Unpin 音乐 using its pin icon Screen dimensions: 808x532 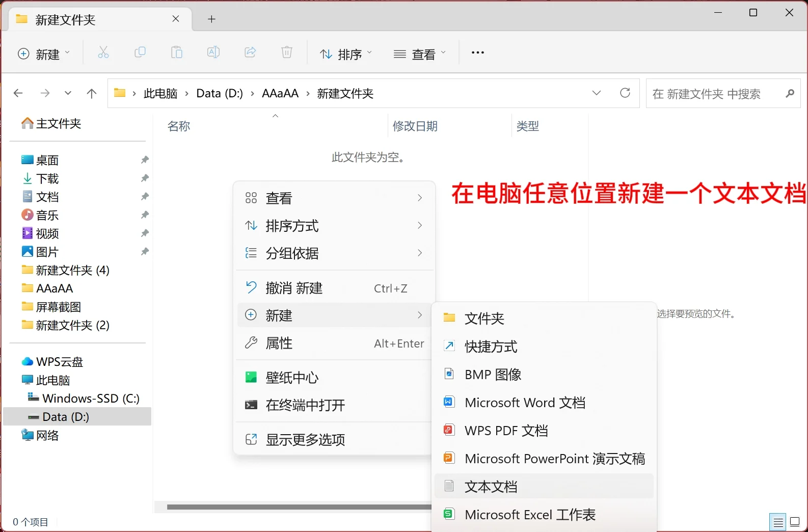coord(145,215)
